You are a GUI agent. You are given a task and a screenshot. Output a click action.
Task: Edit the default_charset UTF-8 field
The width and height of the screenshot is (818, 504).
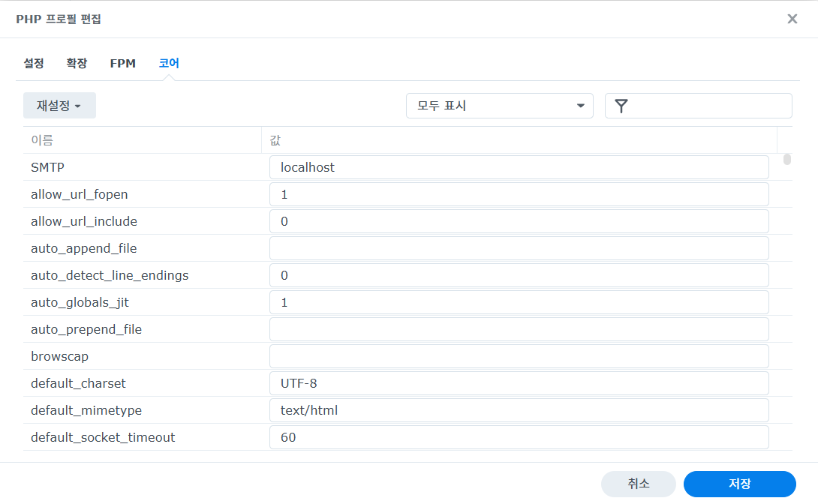point(519,383)
